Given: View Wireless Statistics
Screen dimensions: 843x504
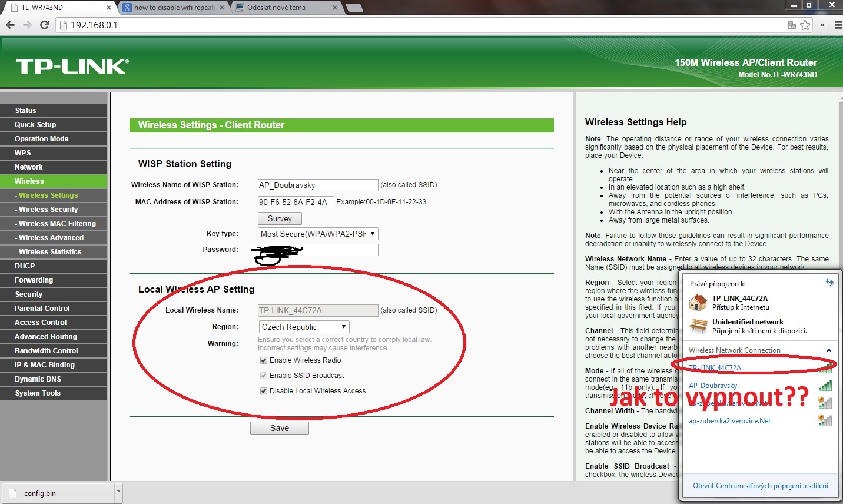Looking at the screenshot, I should 54,252.
